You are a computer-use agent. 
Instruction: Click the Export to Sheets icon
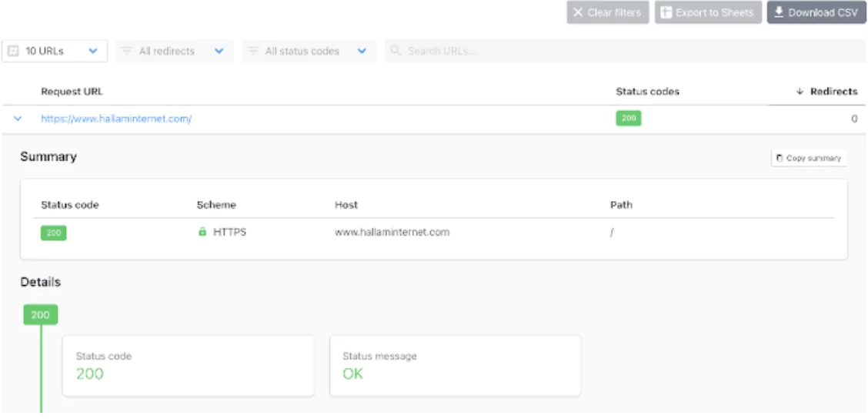pyautogui.click(x=666, y=12)
